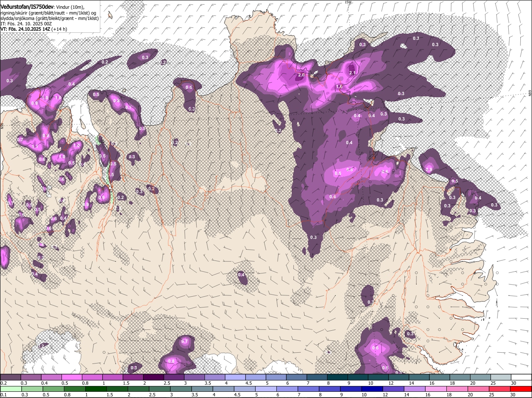
Task: Click the 0.2 label in the snow legend
Action: (3, 383)
